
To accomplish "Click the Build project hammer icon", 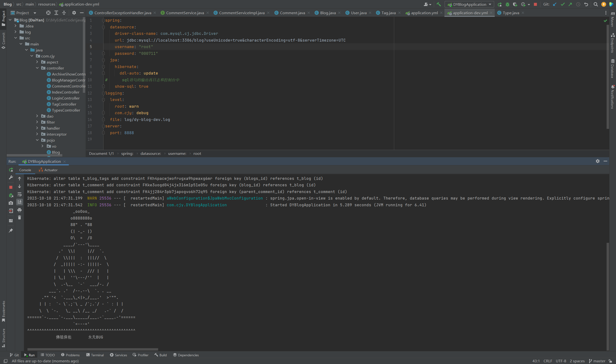I will (439, 4).
